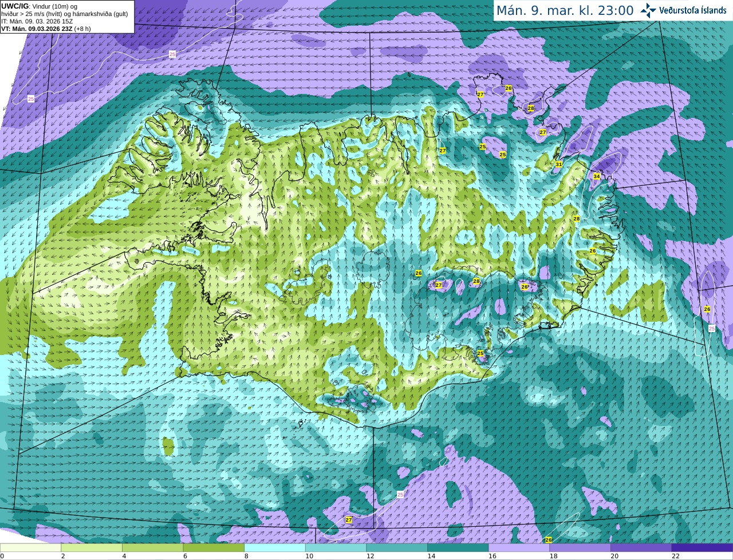Pick the darkest above-22 m/s scale swatch
This screenshot has width=733, height=560.
[702, 547]
